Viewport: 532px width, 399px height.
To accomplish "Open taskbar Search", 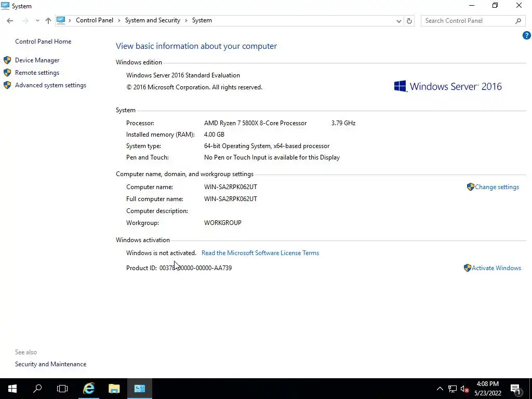I will pos(37,389).
